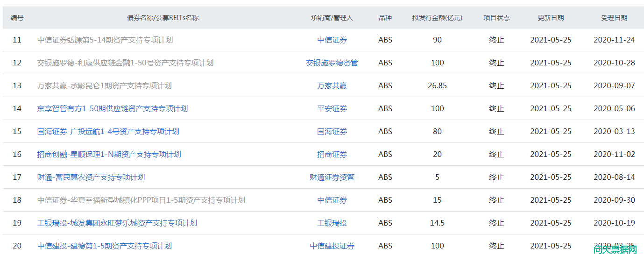644x262 pixels.
Task: Click underwriter 国海证券
Action: pos(332,132)
